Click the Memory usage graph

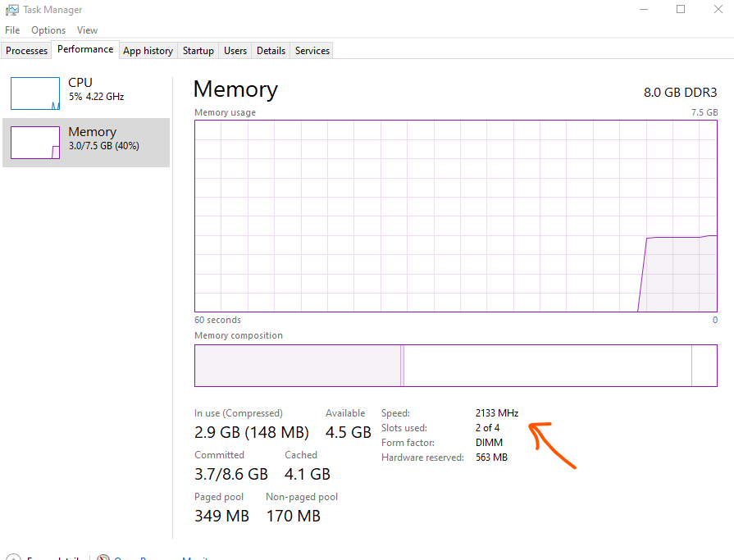(x=455, y=216)
